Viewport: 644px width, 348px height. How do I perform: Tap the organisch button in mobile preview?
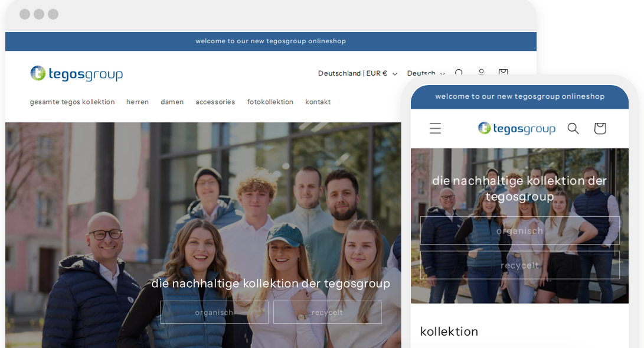coord(519,230)
